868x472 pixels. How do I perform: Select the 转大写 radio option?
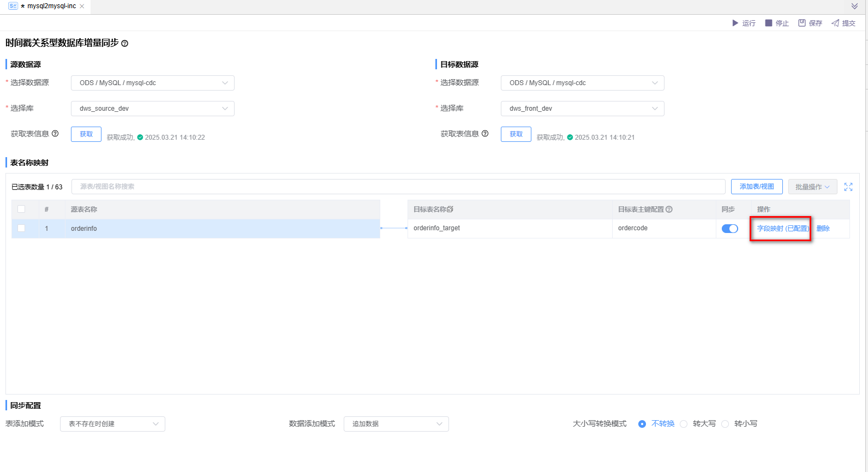click(684, 424)
